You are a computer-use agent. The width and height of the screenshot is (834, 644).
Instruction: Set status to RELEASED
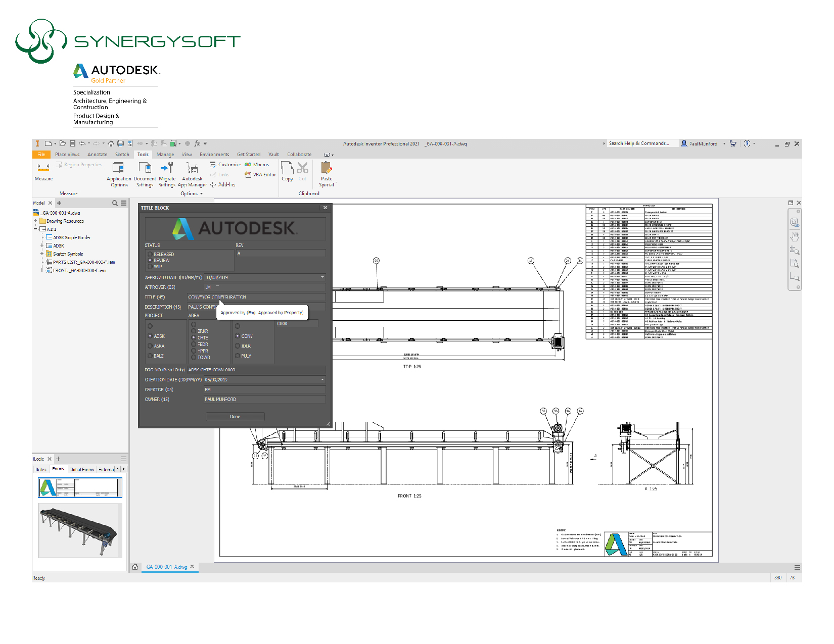click(x=150, y=254)
